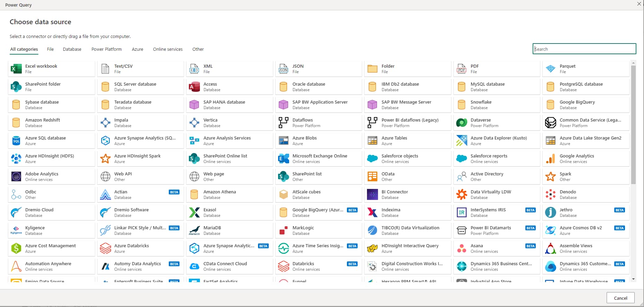Image resolution: width=644 pixels, height=307 pixels.
Task: Open the Google Analytics connector icon
Action: tap(551, 159)
